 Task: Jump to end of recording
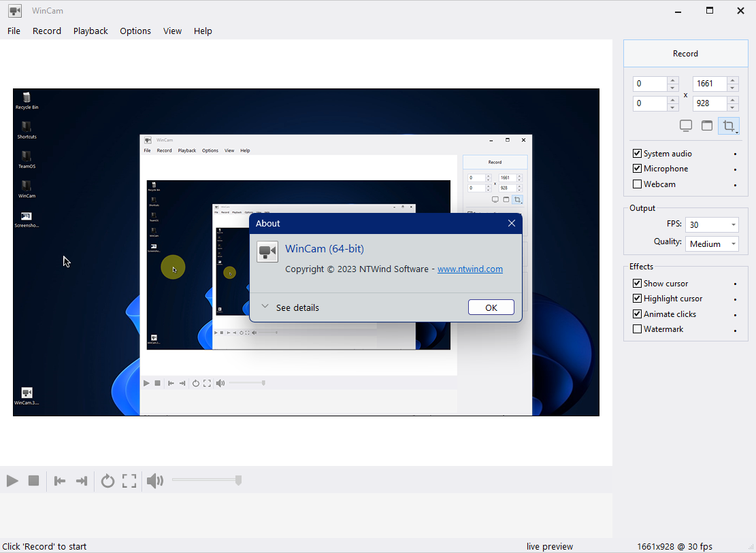[x=82, y=481]
